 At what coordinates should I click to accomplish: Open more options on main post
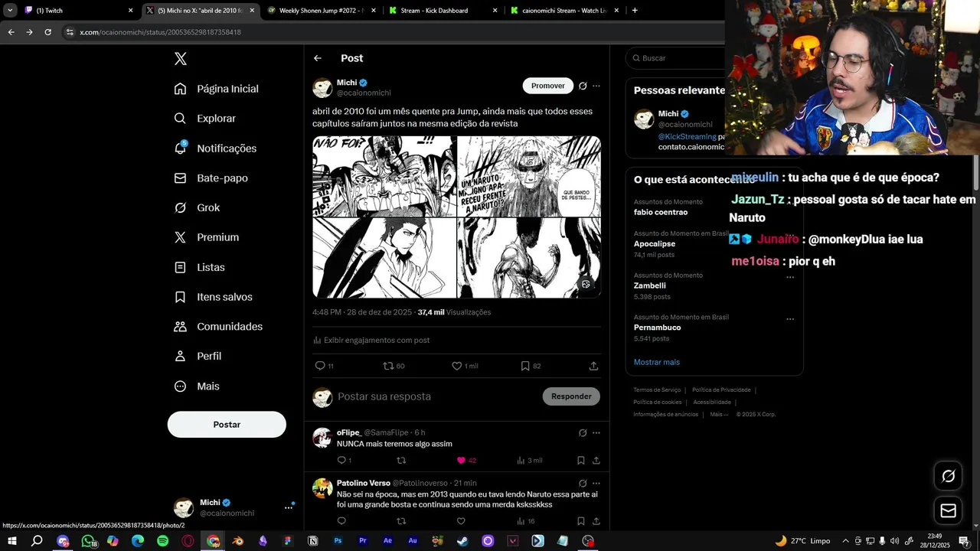596,86
